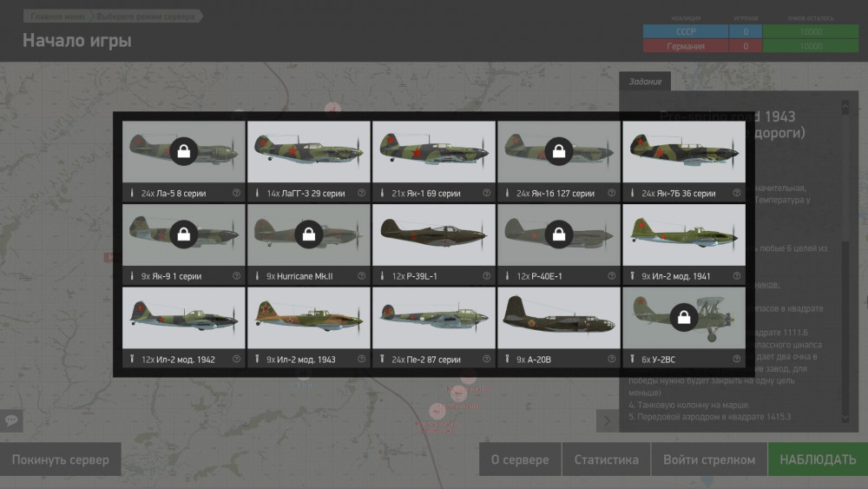Click the briefing panel vertical scrollbar

point(845,261)
